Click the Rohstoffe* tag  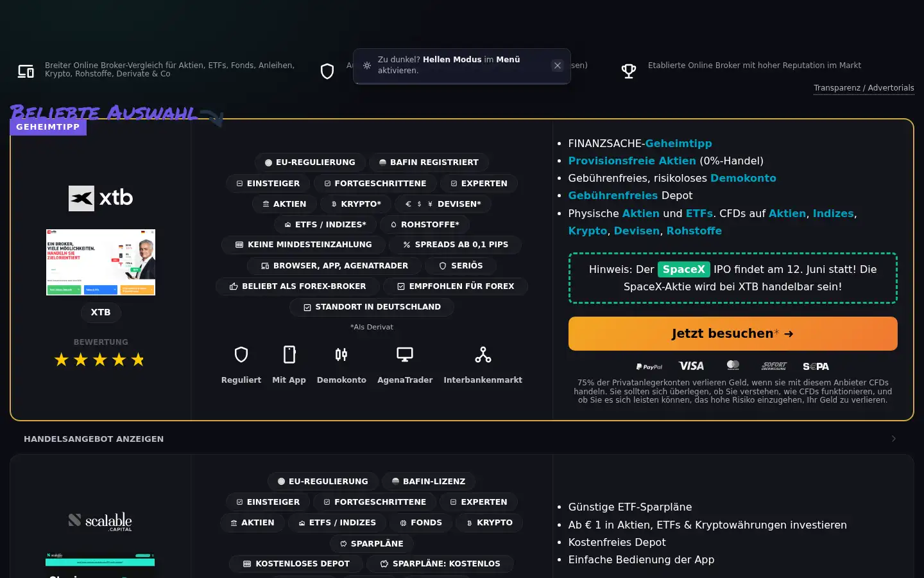pos(425,225)
